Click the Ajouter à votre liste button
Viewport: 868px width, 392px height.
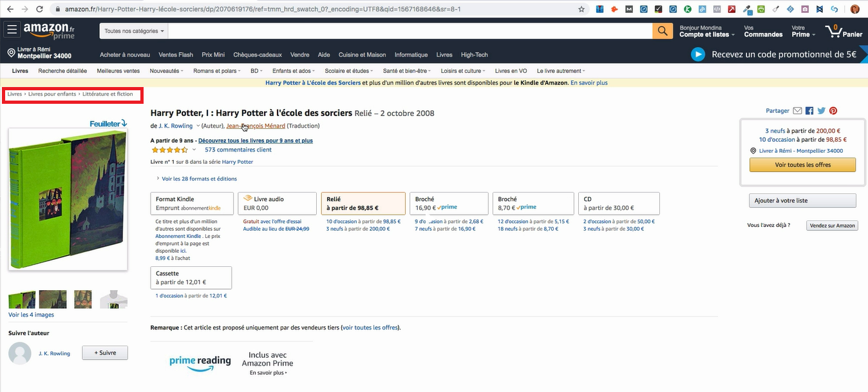pos(802,201)
